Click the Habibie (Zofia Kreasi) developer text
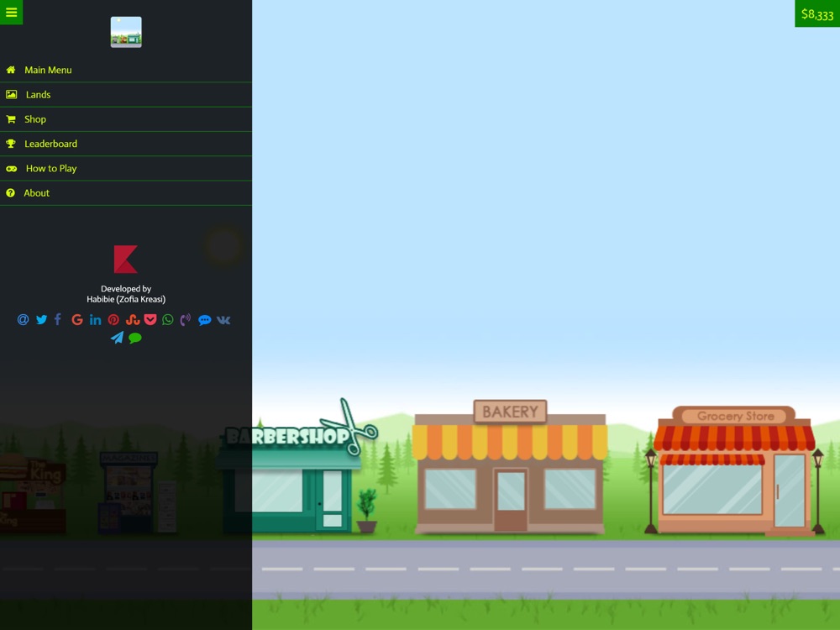 126,299
